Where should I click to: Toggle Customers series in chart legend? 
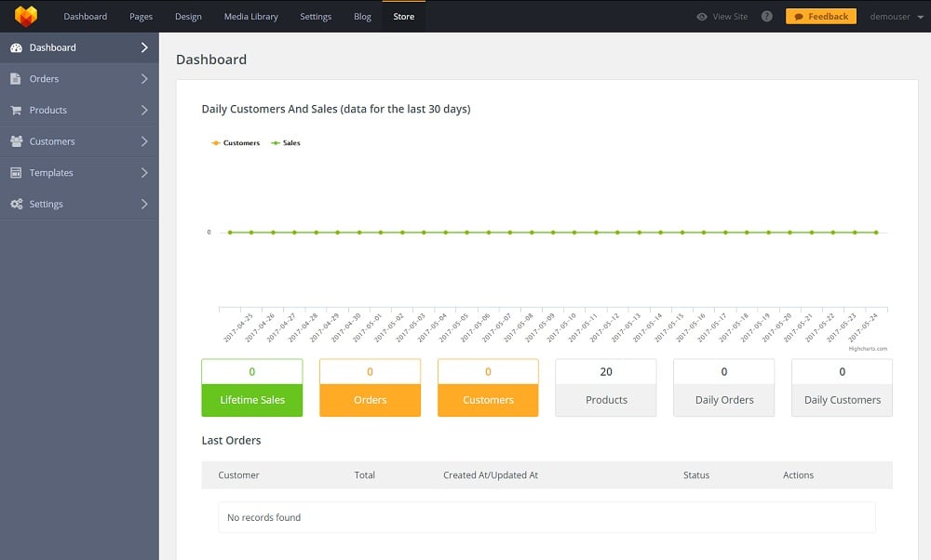click(x=236, y=143)
